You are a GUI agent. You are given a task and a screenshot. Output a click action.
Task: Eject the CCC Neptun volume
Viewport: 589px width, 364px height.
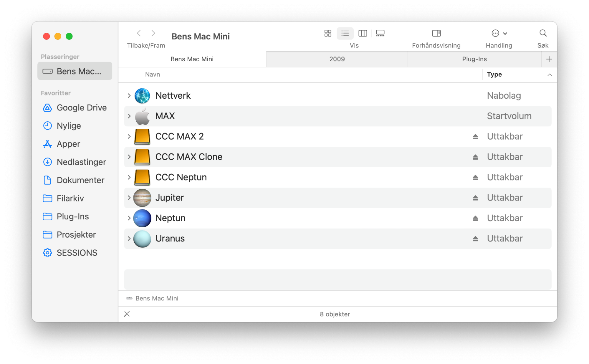(x=475, y=177)
